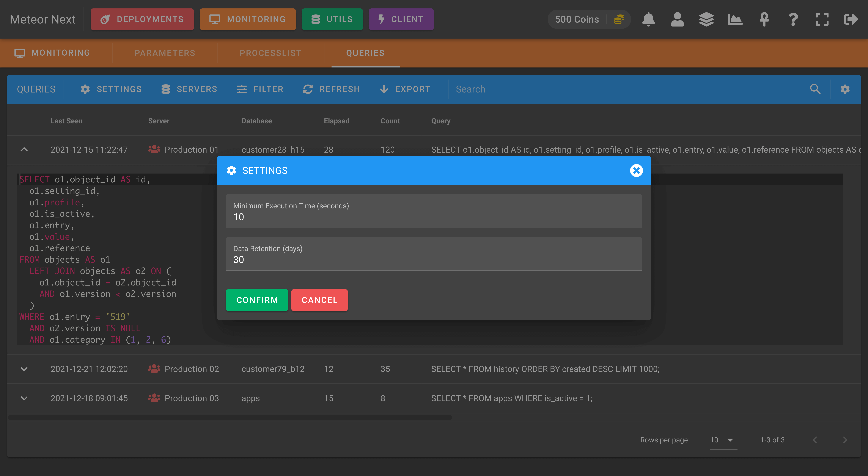Open Rows per page dropdown
The width and height of the screenshot is (868, 476).
(723, 440)
